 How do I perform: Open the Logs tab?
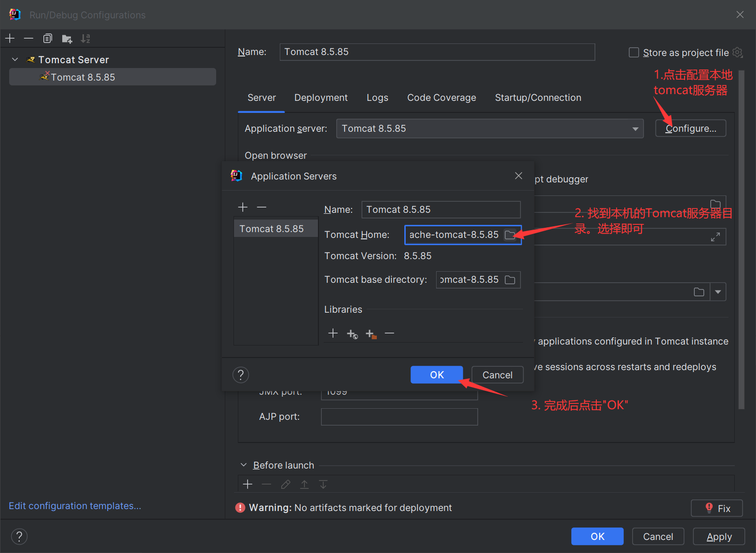pos(377,98)
